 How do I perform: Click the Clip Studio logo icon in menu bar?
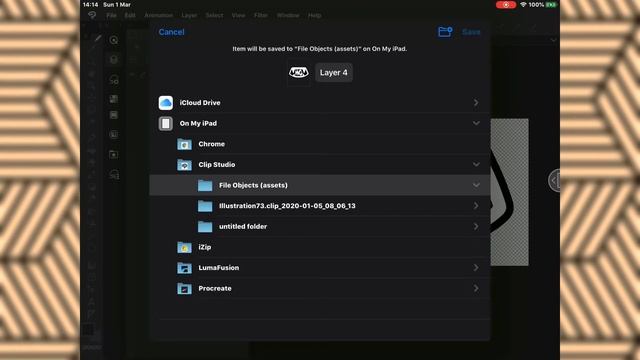[92, 15]
